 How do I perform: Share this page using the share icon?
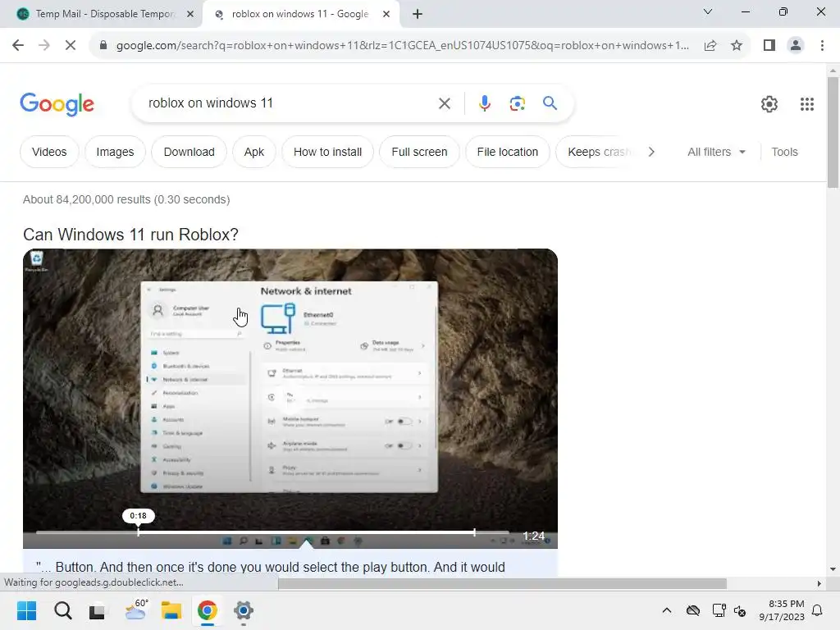pyautogui.click(x=710, y=46)
